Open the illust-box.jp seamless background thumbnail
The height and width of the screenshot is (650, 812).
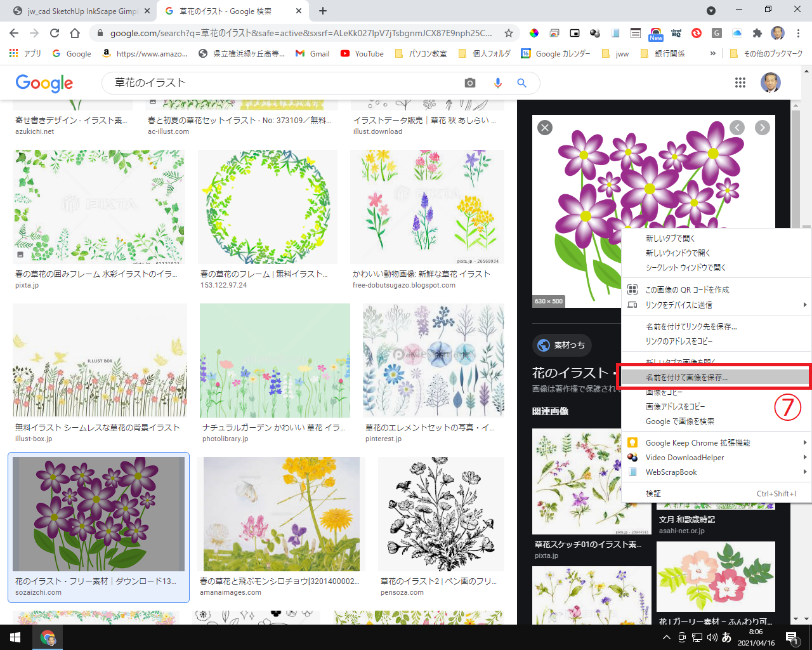[x=100, y=360]
